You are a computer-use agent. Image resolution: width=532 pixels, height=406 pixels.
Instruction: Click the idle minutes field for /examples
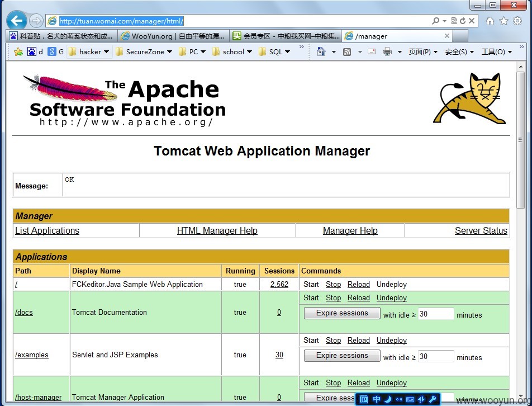[x=436, y=356]
